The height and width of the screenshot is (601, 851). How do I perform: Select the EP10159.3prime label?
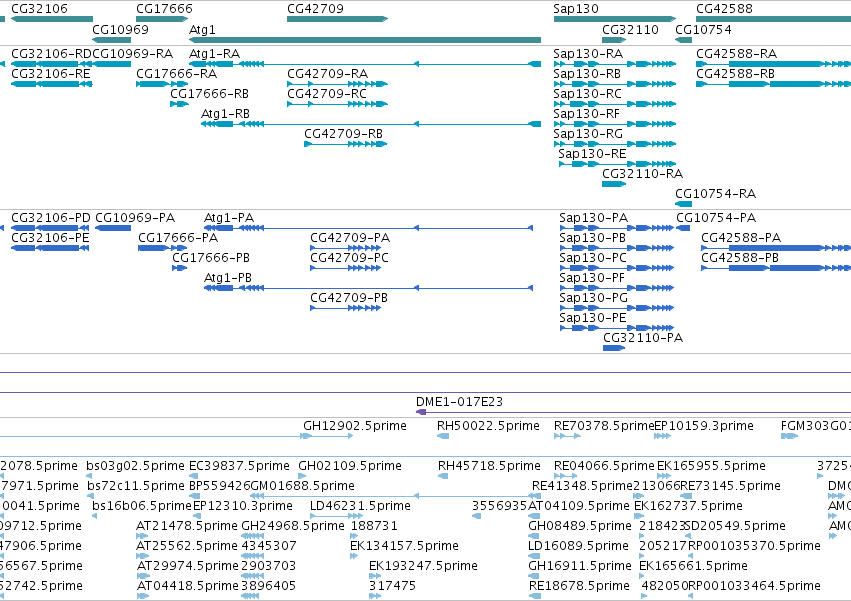point(704,426)
